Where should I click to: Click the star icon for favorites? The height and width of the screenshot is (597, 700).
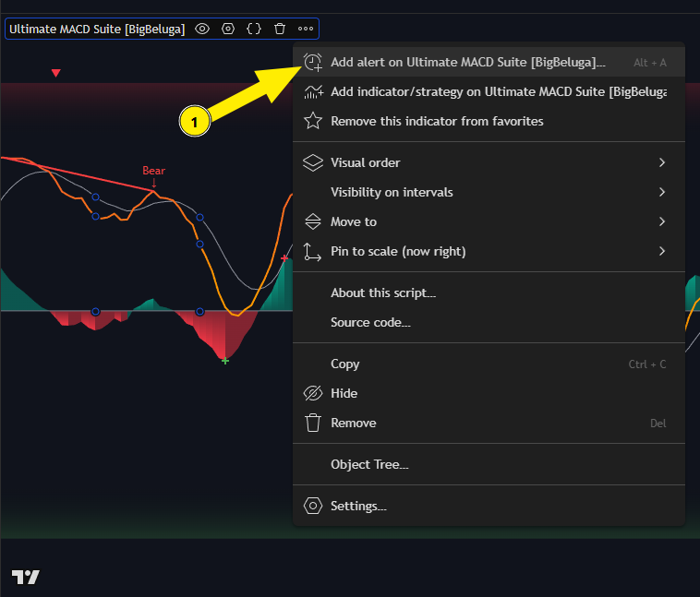313,121
